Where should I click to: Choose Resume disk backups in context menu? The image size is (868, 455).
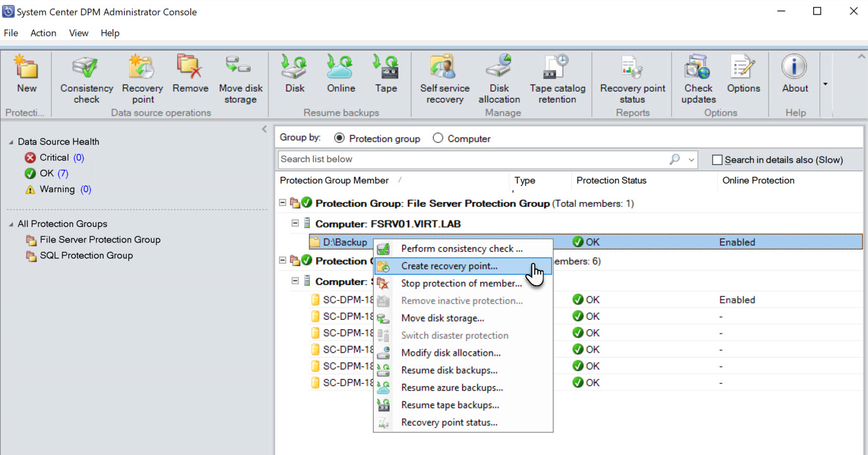point(463,370)
